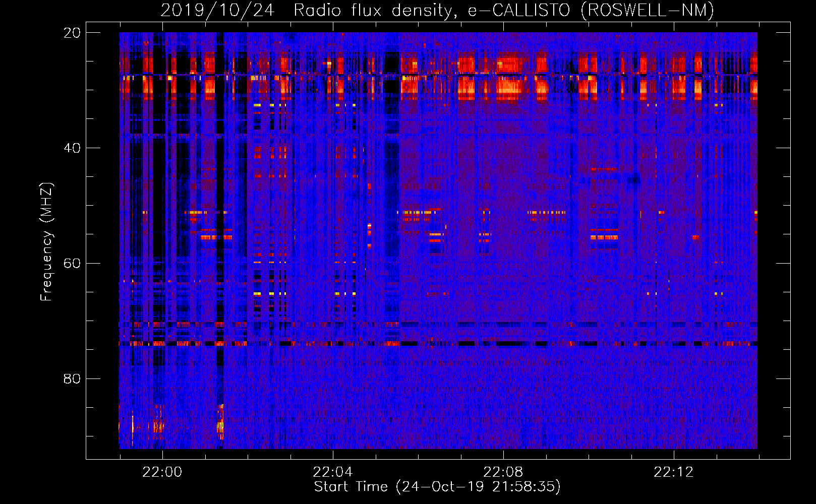
Task: Click the "Start Time (24-Oct-19 21:58:35)" axis label
Action: 437,487
